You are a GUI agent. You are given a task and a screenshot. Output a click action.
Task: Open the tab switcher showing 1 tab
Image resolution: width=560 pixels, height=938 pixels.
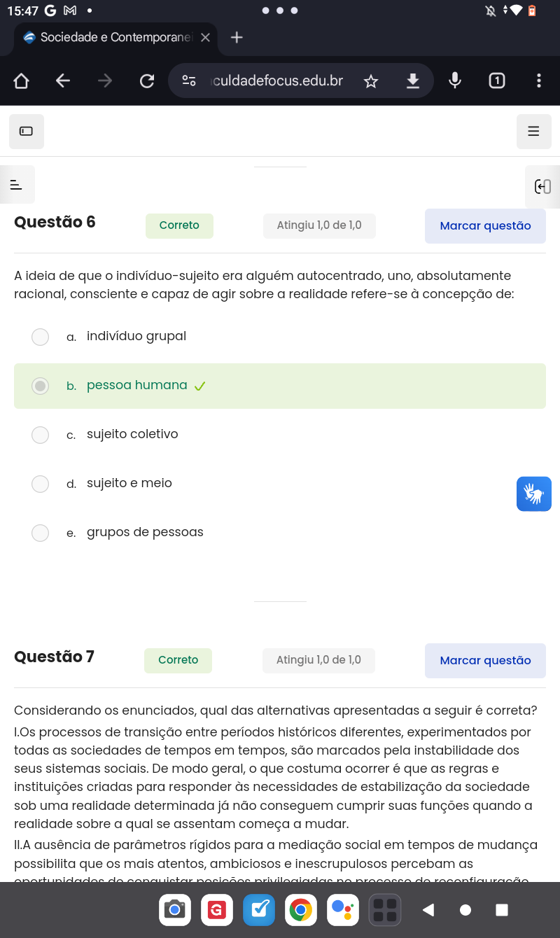pyautogui.click(x=497, y=81)
